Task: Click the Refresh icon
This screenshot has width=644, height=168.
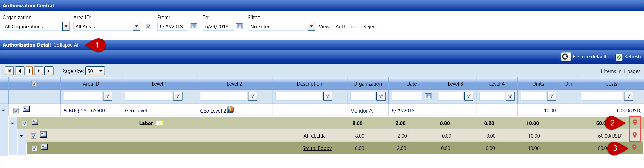Action: pos(619,57)
